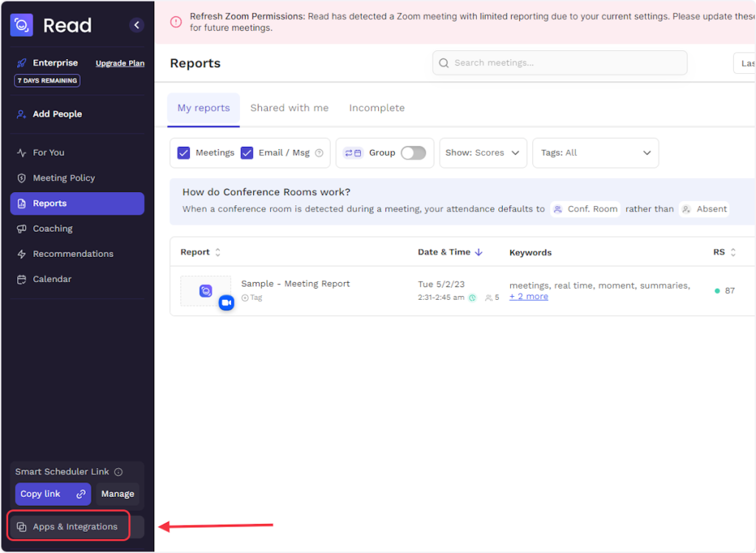
Task: Collapse the sidebar with the chevron button
Action: 137,25
